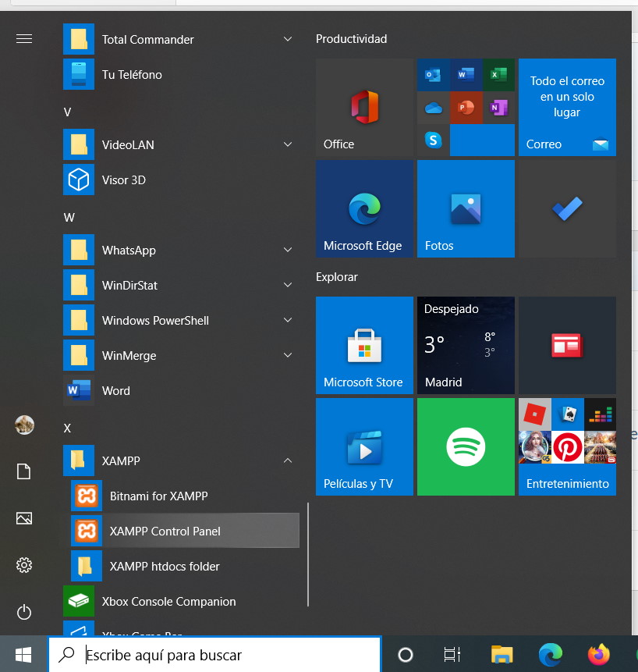
Task: Expand the WhatsApp folder
Action: tap(181, 250)
